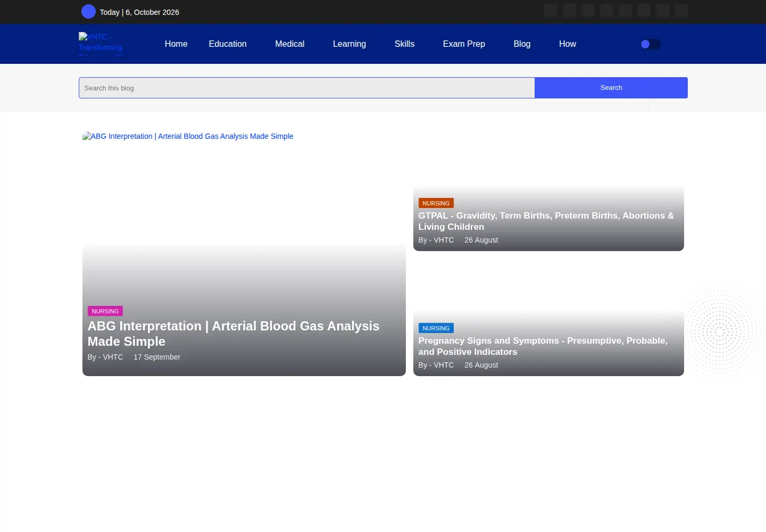766x532 pixels.
Task: Toggle the dark mode switch in navbar
Action: tap(651, 44)
